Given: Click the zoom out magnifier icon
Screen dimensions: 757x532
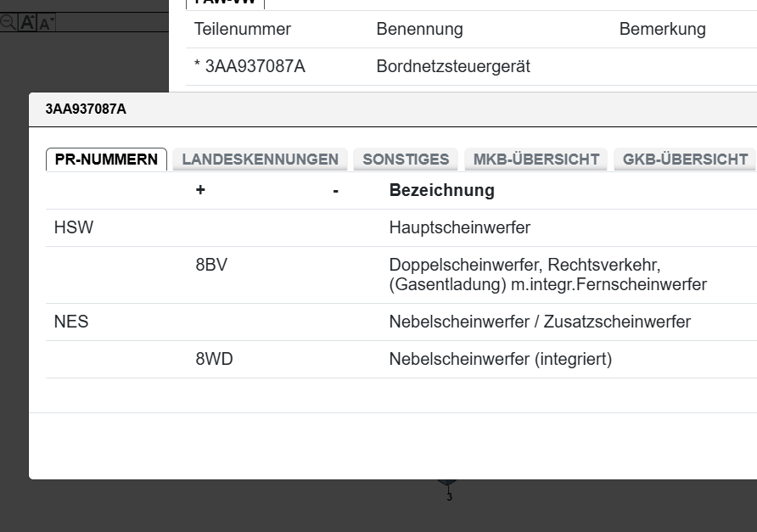Looking at the screenshot, I should click(8, 23).
